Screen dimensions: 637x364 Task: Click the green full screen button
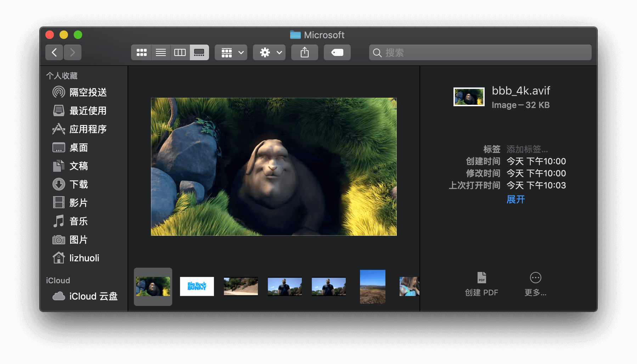pyautogui.click(x=78, y=35)
